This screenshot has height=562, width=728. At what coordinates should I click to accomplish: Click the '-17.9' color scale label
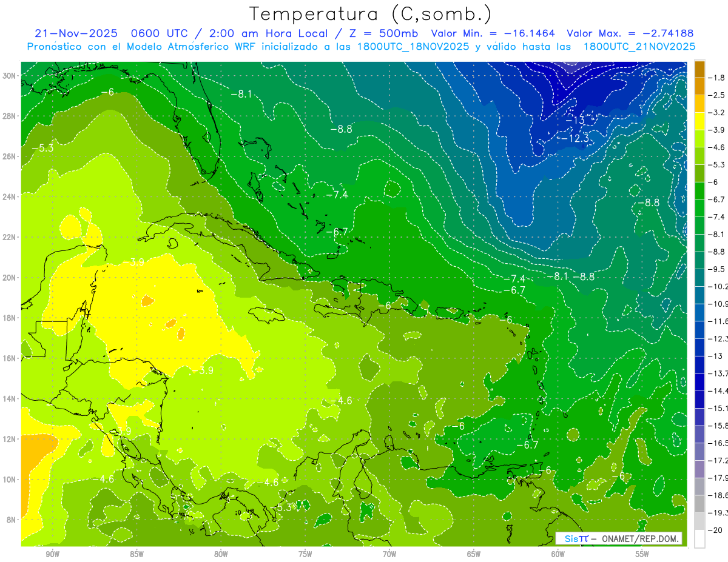coord(719,478)
